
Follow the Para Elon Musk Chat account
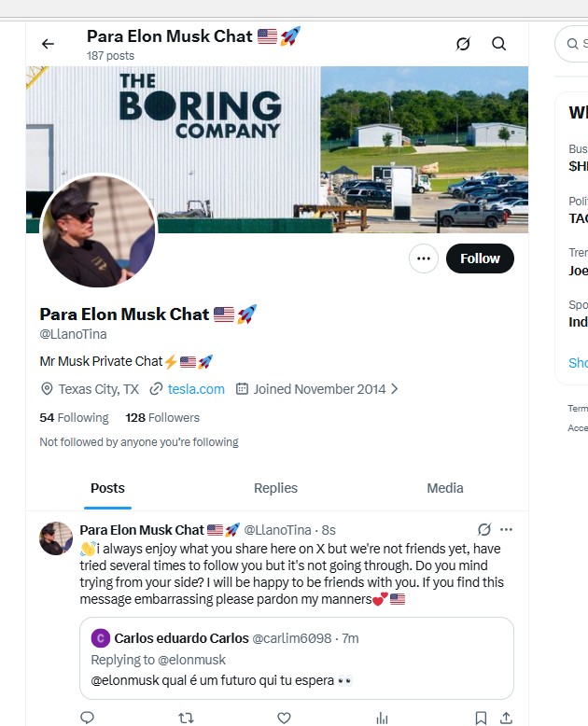(x=480, y=258)
